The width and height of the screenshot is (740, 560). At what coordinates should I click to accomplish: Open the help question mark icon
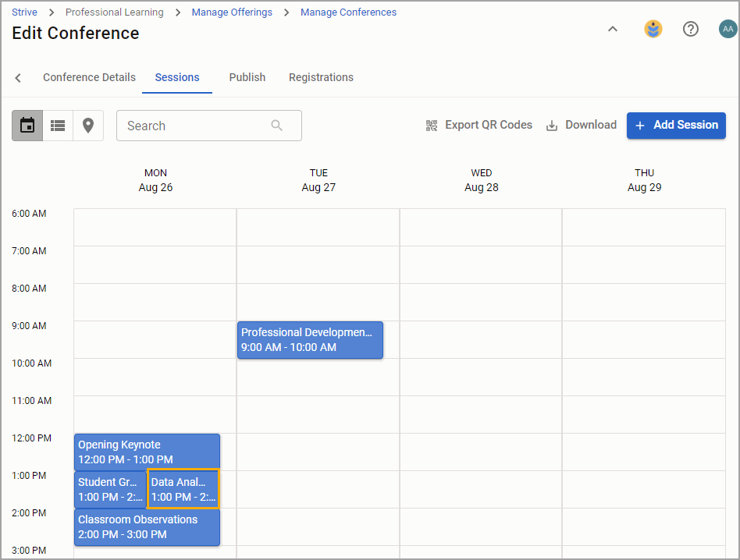tap(691, 29)
